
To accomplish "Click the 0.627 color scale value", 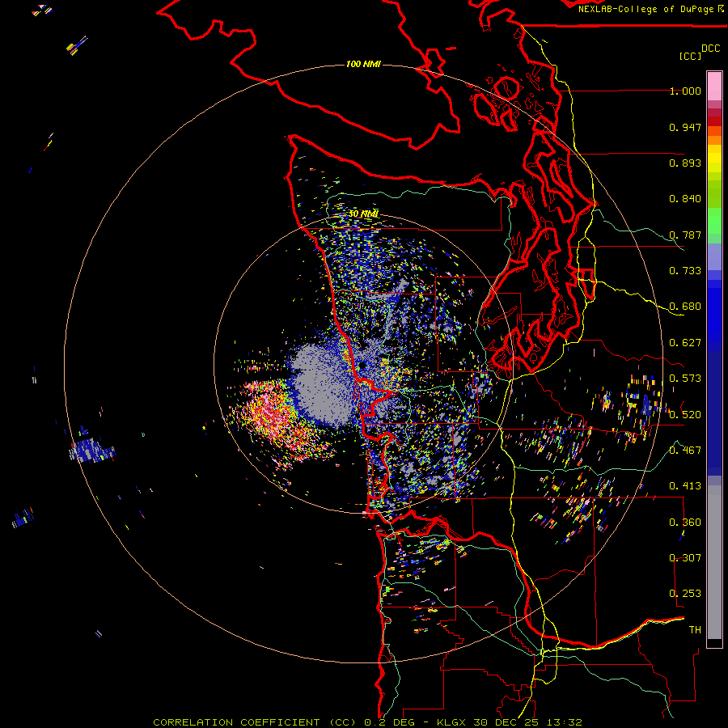I will click(x=685, y=343).
